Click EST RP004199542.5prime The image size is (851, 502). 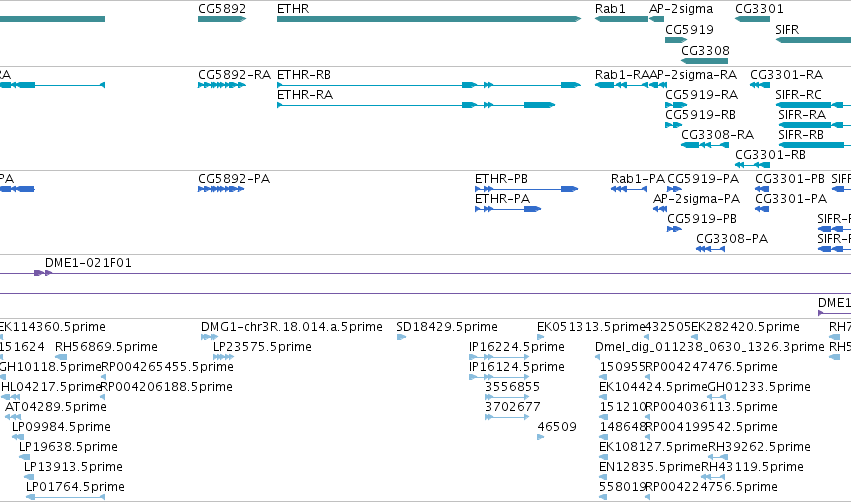click(x=712, y=427)
